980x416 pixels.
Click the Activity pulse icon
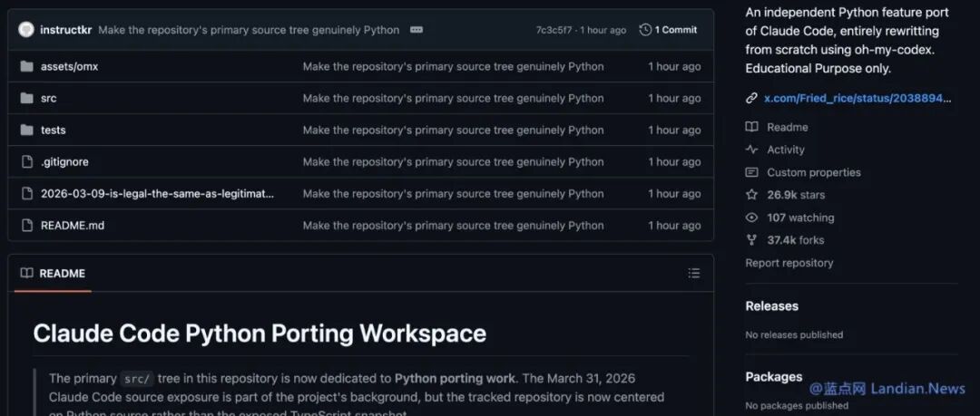751,150
